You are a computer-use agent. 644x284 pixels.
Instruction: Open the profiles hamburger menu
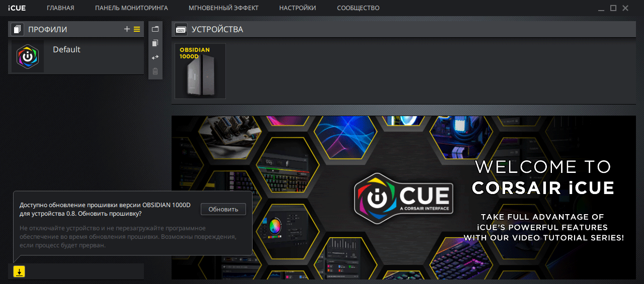click(x=137, y=29)
